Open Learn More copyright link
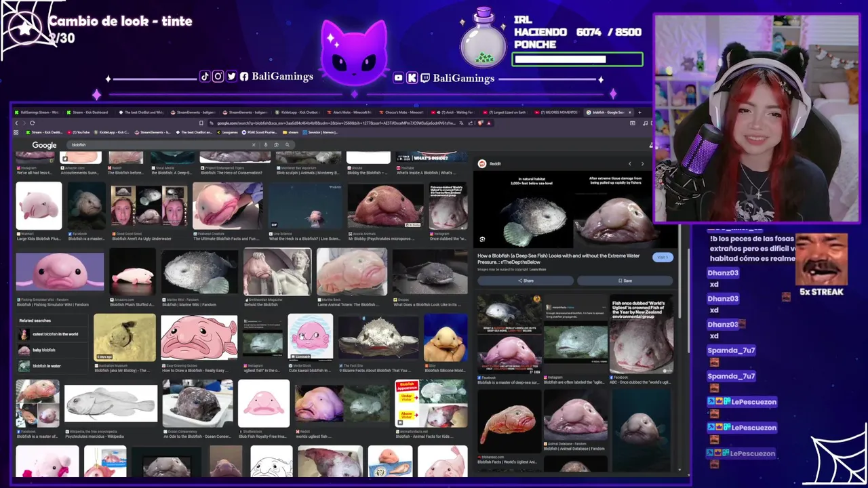 coord(537,269)
